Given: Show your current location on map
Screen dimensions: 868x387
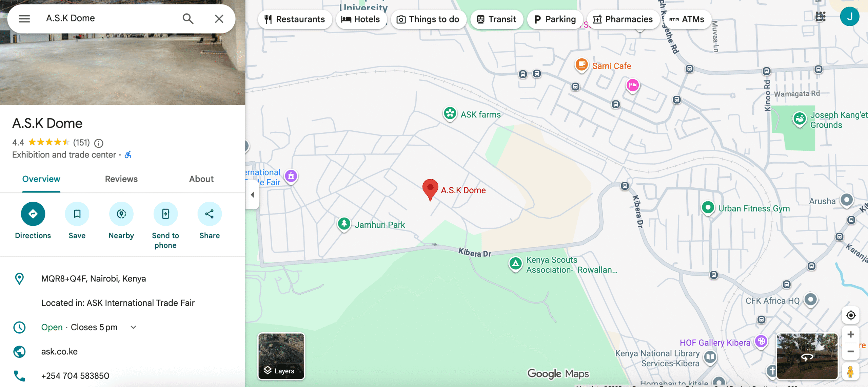Looking at the screenshot, I should (x=850, y=315).
